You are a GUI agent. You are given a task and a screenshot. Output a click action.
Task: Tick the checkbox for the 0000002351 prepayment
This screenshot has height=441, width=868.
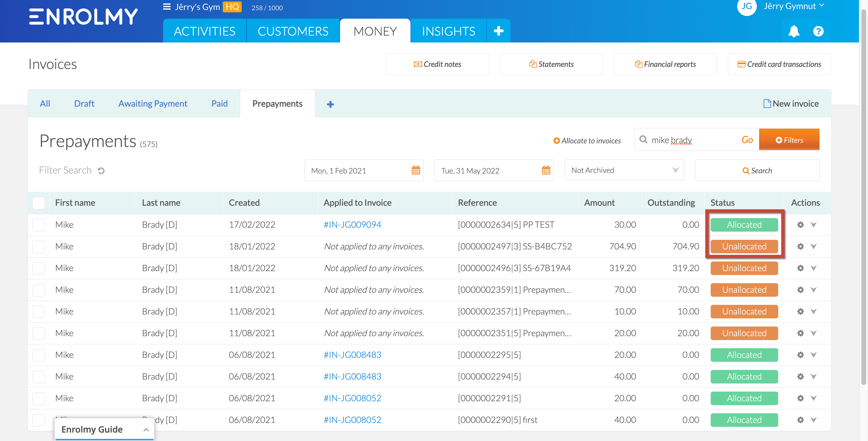click(38, 333)
